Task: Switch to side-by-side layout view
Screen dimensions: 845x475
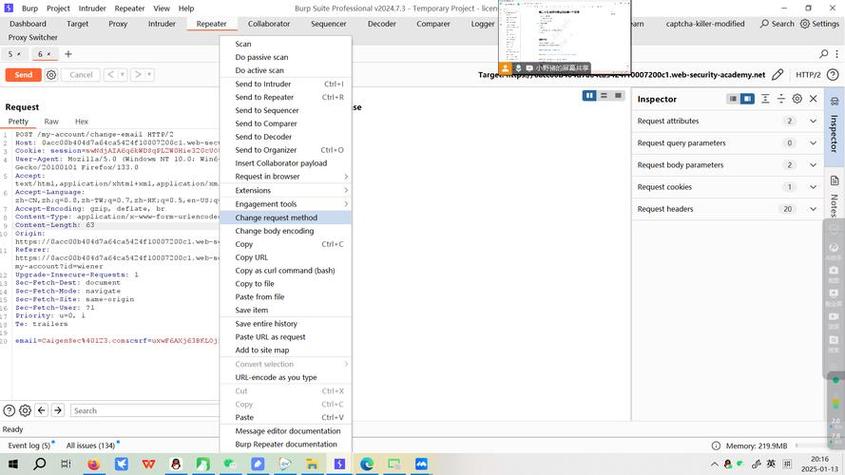Action: pos(589,95)
